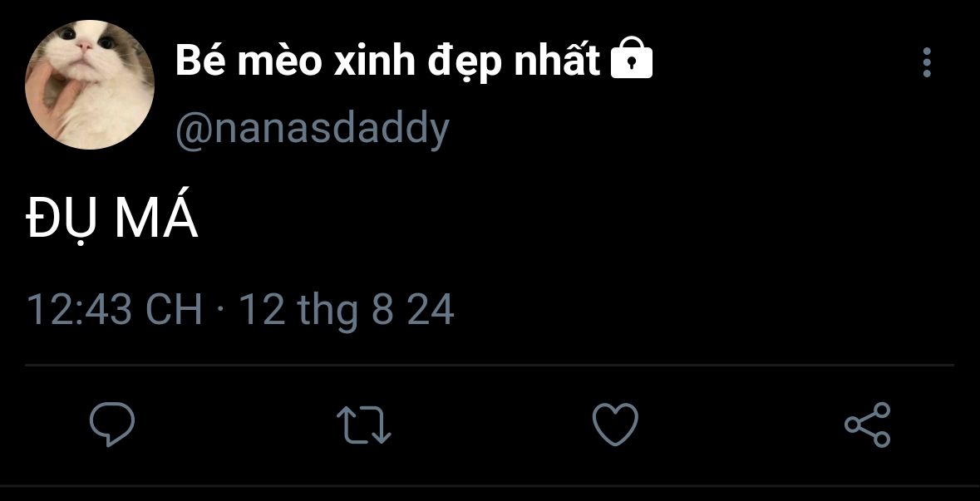Toggle the heart to favorite this tweet
The height and width of the screenshot is (501, 980).
click(616, 425)
